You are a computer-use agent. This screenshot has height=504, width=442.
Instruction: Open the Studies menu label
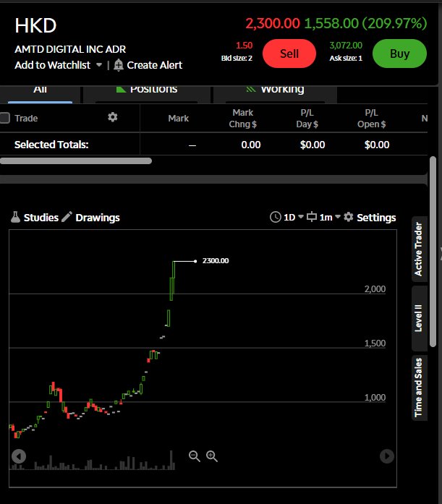click(41, 218)
